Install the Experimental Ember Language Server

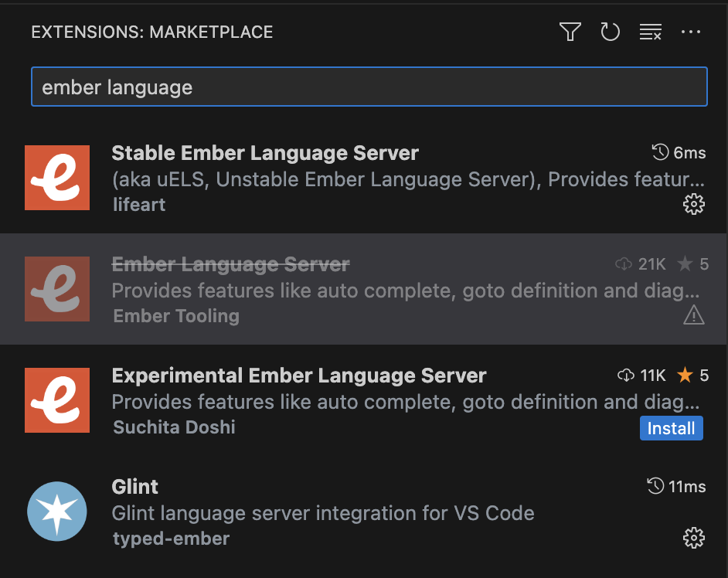(671, 428)
